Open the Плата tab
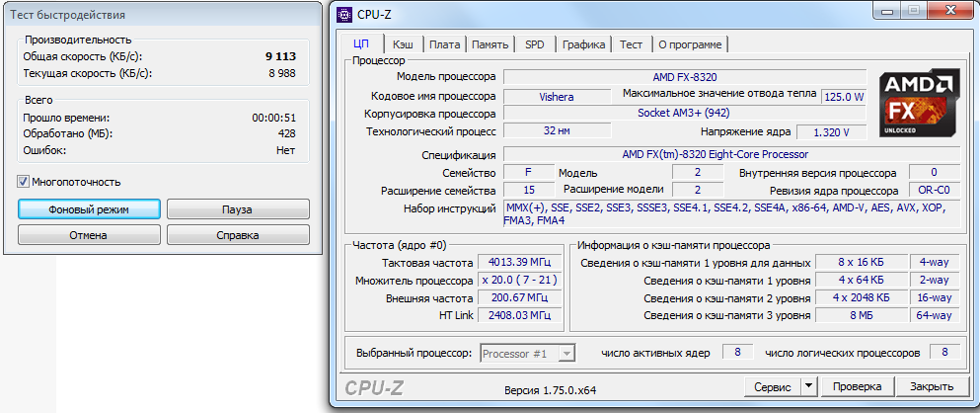Image resolution: width=980 pixels, height=413 pixels. (444, 44)
